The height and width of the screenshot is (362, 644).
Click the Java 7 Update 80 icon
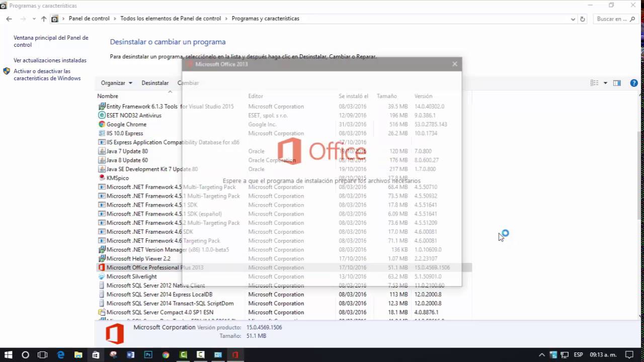(102, 151)
